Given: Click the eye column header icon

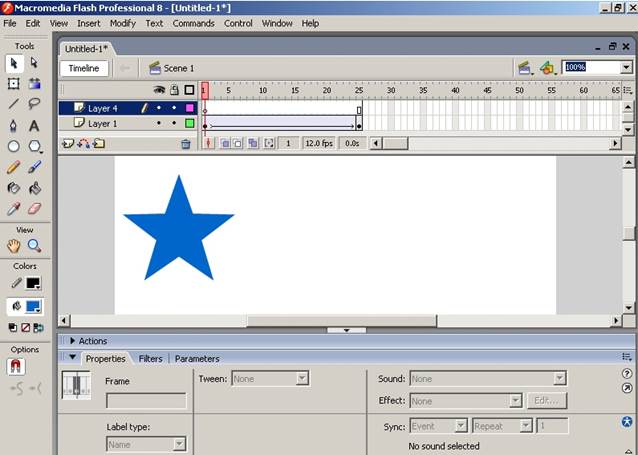Looking at the screenshot, I should 159,90.
